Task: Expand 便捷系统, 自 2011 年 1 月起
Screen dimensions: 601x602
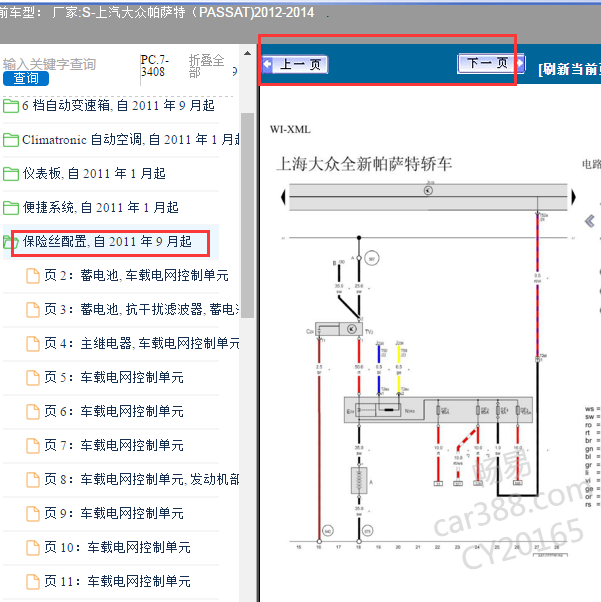Action: coord(101,208)
